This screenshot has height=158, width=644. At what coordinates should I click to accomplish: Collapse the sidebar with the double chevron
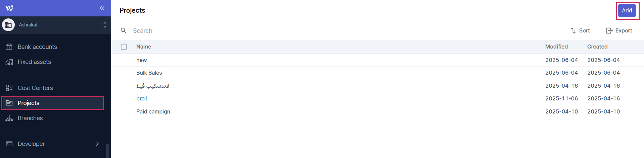102,8
